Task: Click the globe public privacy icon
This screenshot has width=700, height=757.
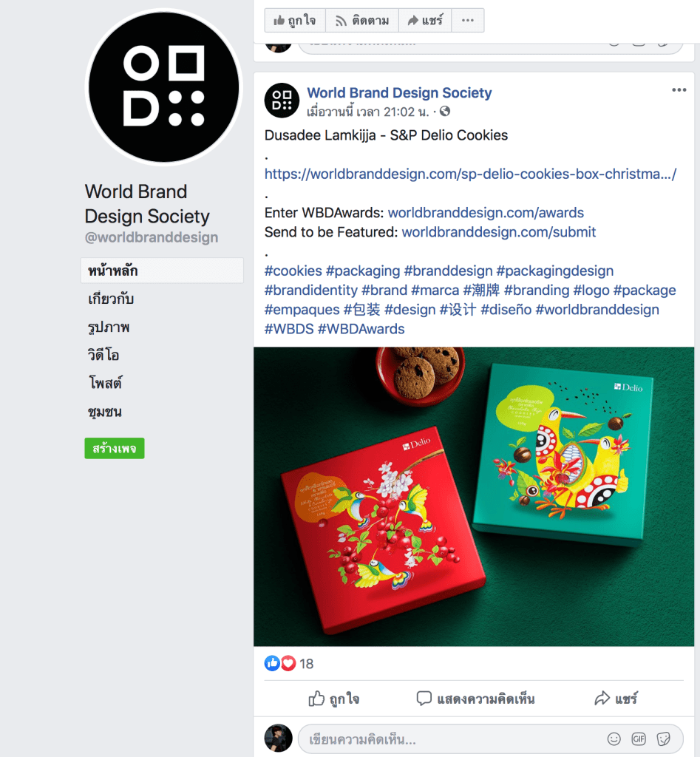Action: [x=445, y=112]
